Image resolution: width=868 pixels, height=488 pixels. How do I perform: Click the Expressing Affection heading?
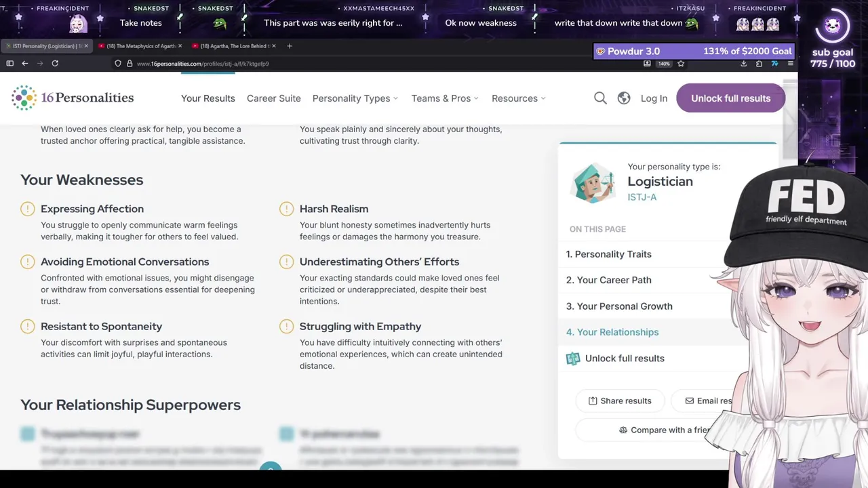click(x=92, y=209)
